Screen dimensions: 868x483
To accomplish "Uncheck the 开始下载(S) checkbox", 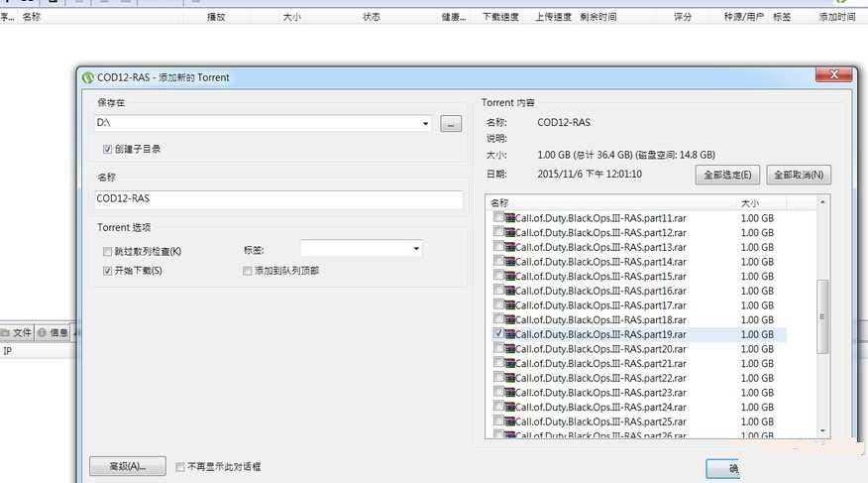I will (107, 271).
